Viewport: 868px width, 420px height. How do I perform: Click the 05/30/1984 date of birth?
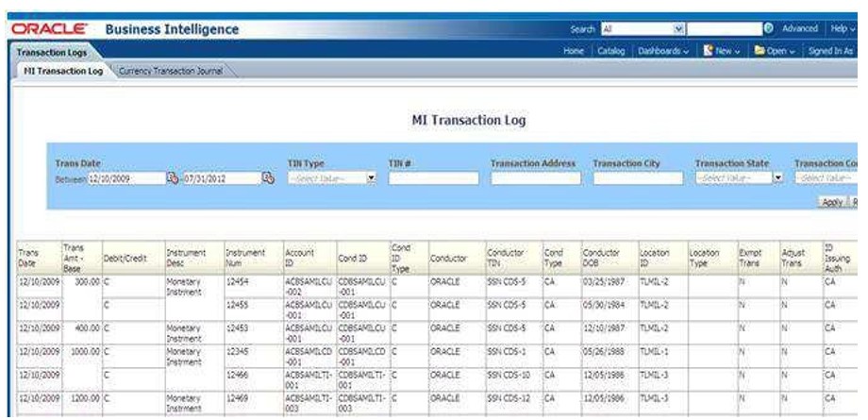click(604, 305)
